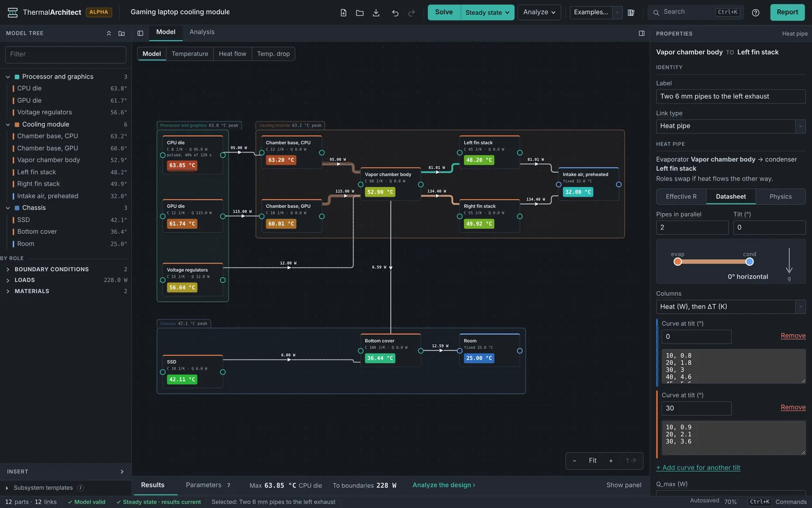The width and height of the screenshot is (812, 508).
Task: Select the top Model tab
Action: [x=166, y=32]
